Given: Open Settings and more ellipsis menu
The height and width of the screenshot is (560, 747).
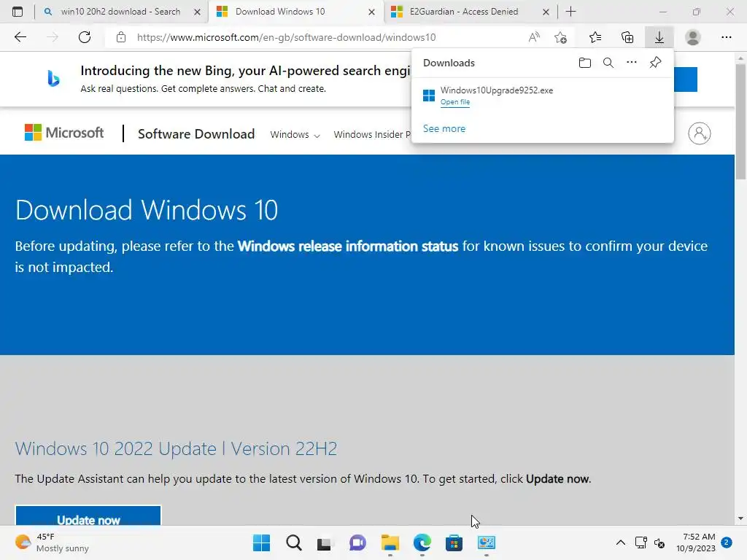Looking at the screenshot, I should click(726, 37).
